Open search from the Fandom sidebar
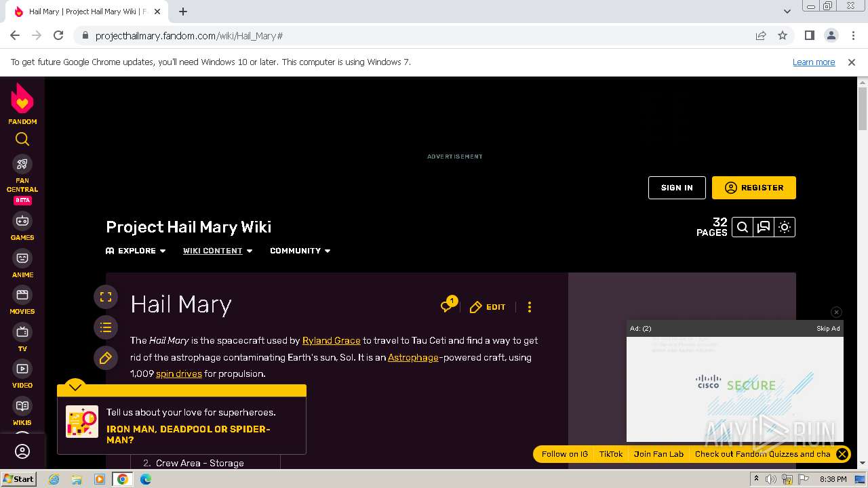This screenshot has height=488, width=868. click(22, 139)
